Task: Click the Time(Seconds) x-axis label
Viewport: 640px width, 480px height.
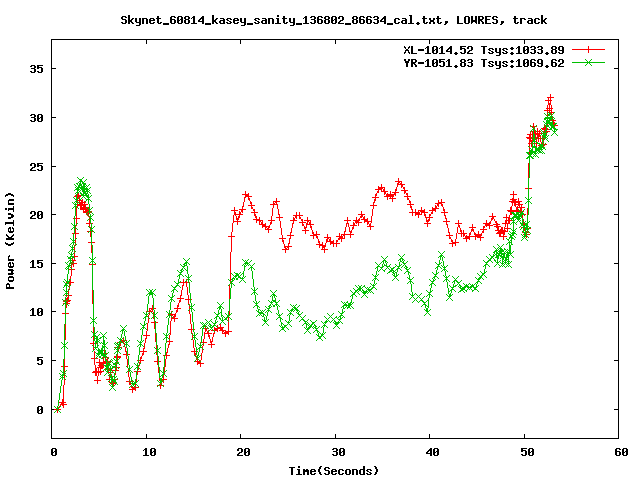Action: point(333,471)
